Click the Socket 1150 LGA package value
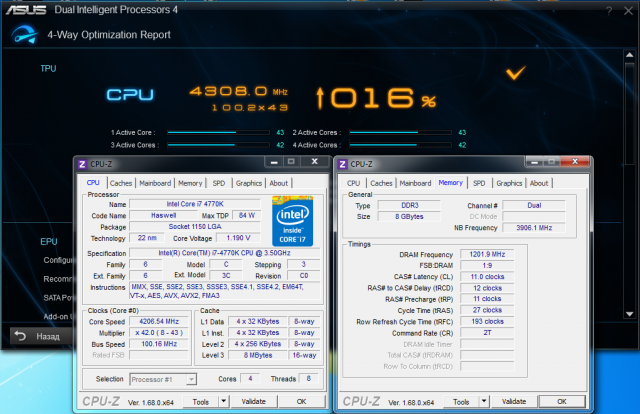 tap(195, 227)
